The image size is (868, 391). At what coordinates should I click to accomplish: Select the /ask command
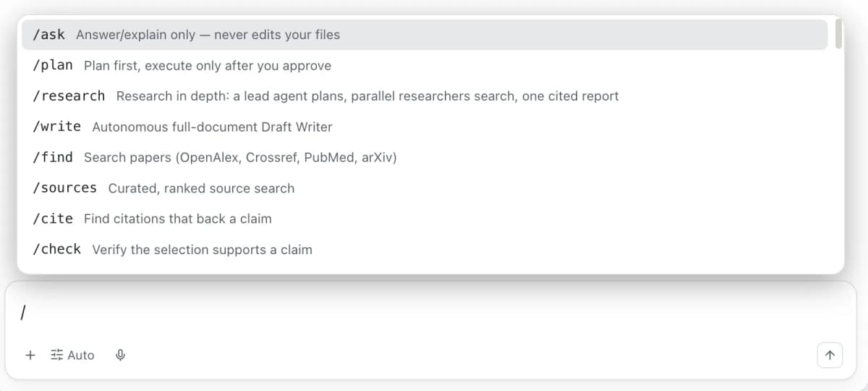click(425, 35)
